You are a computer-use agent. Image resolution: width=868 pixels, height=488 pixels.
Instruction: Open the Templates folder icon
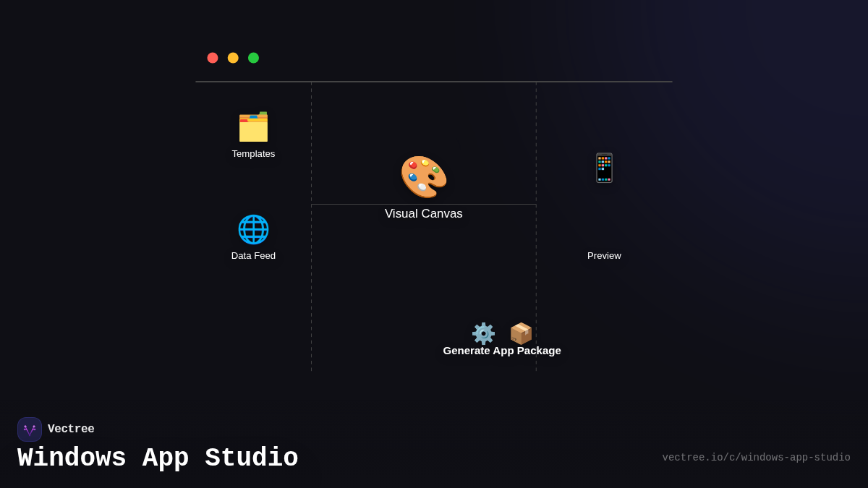253,127
